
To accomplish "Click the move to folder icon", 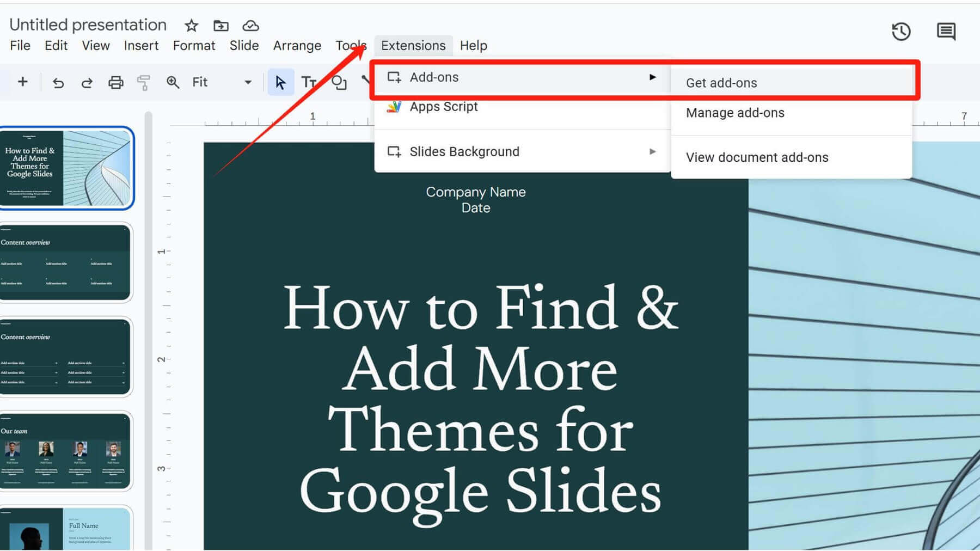I will (x=221, y=26).
